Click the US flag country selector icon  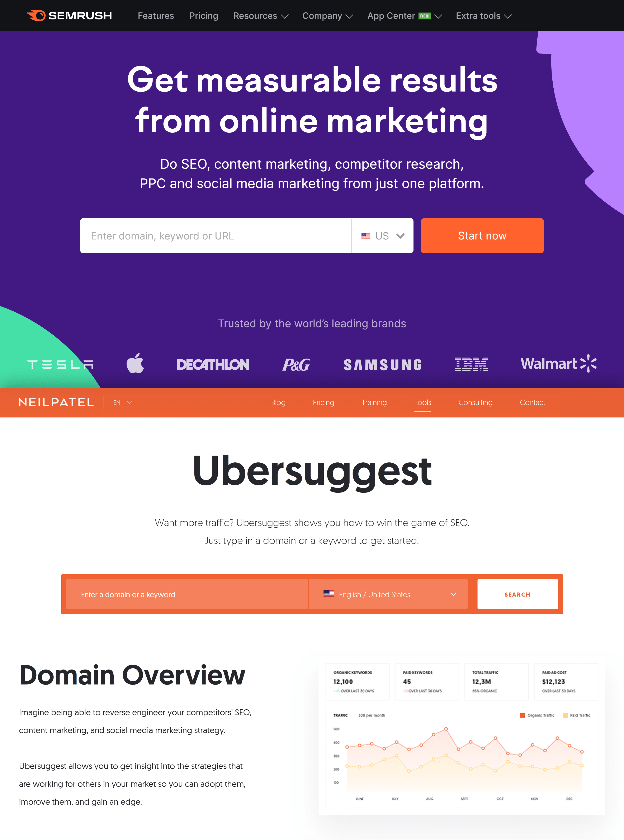pyautogui.click(x=365, y=235)
